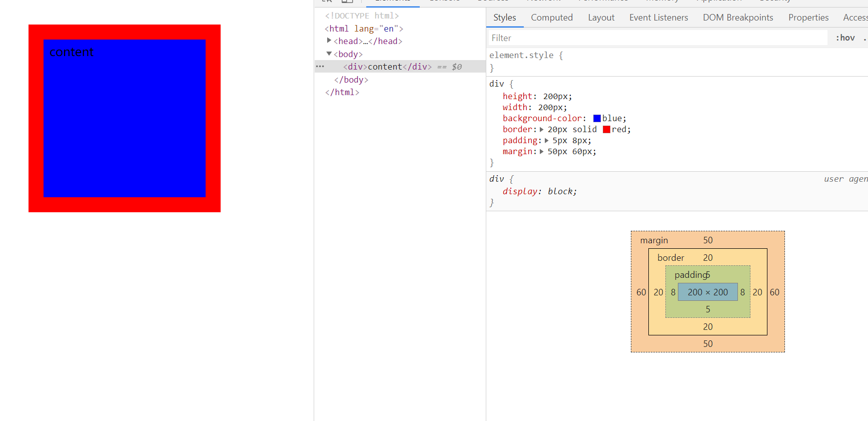Image resolution: width=868 pixels, height=421 pixels.
Task: Click the top margin value 50 in box model
Action: (x=708, y=240)
